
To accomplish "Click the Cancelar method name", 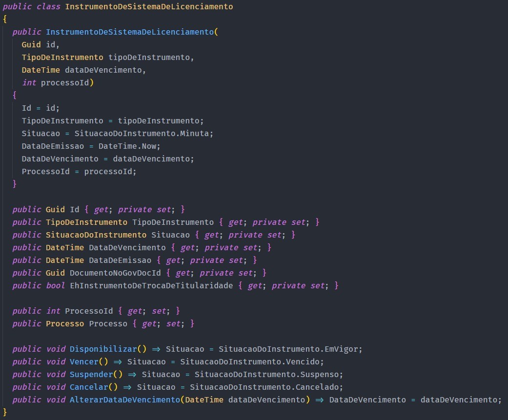I will pyautogui.click(x=89, y=387).
